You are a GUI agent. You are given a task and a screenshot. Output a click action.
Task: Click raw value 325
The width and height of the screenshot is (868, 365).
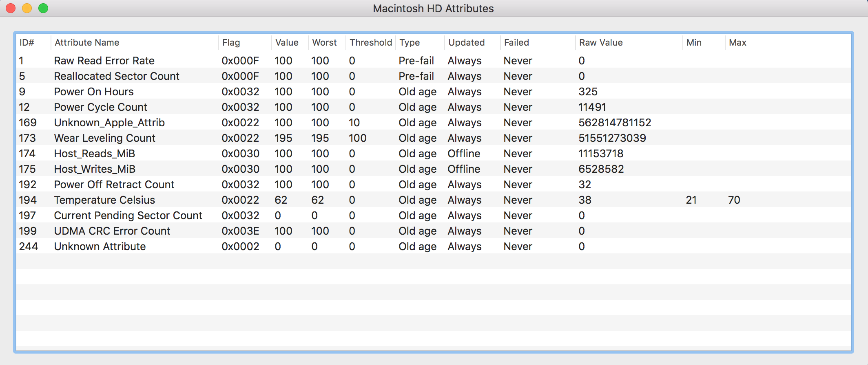click(588, 92)
